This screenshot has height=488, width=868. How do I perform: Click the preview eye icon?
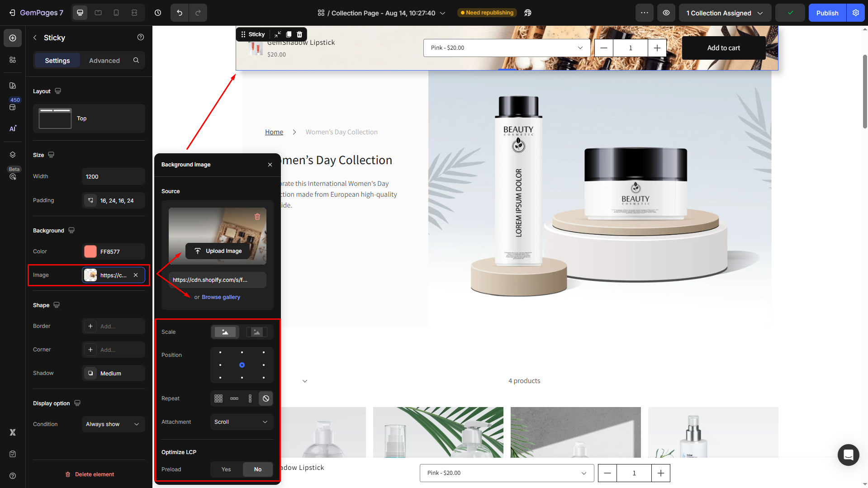coord(666,13)
